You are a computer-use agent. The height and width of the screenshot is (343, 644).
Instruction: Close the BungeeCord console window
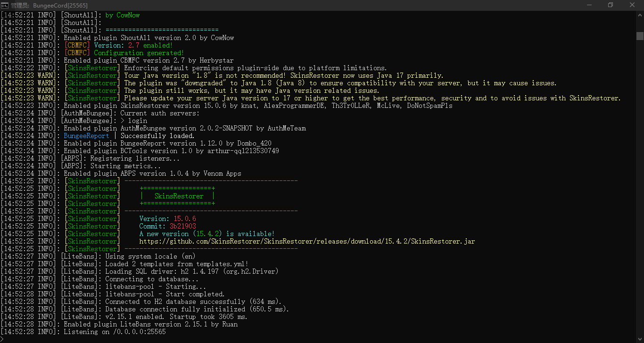point(632,5)
